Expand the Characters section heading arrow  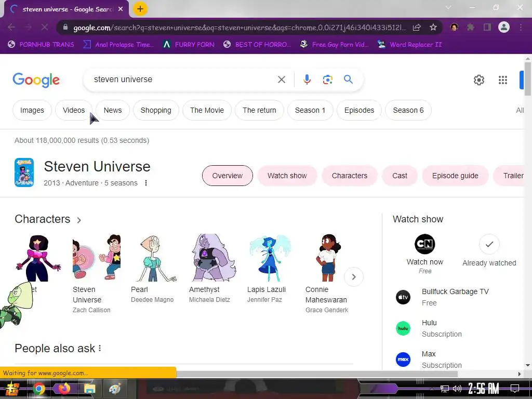[x=79, y=220]
